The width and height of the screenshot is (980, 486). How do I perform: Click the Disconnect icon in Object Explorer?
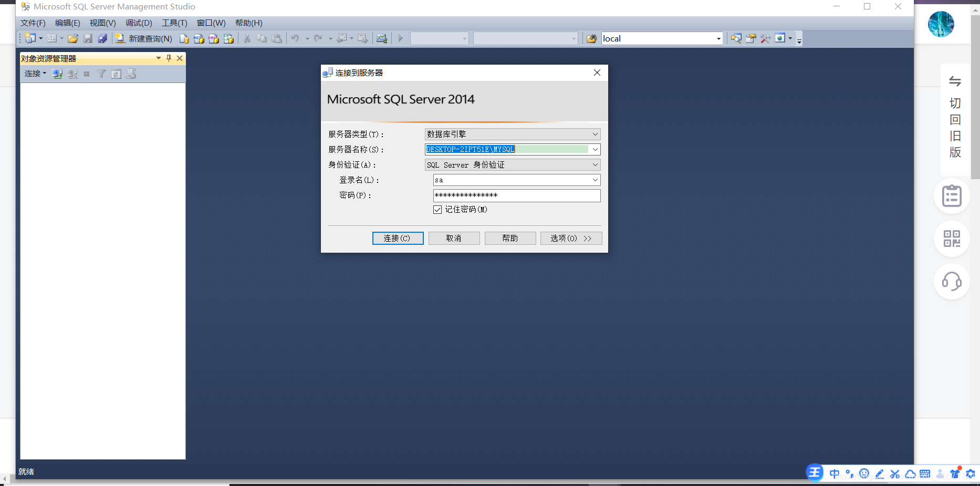point(72,74)
